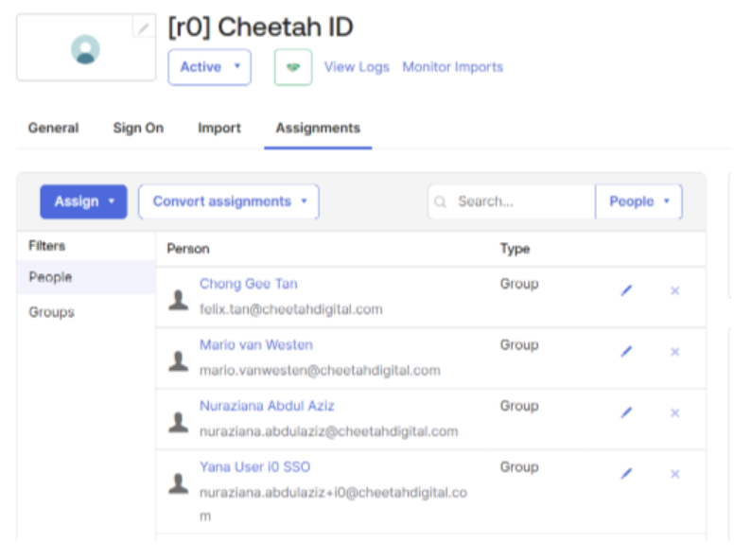
Task: Open the Sign On tab
Action: [138, 128]
